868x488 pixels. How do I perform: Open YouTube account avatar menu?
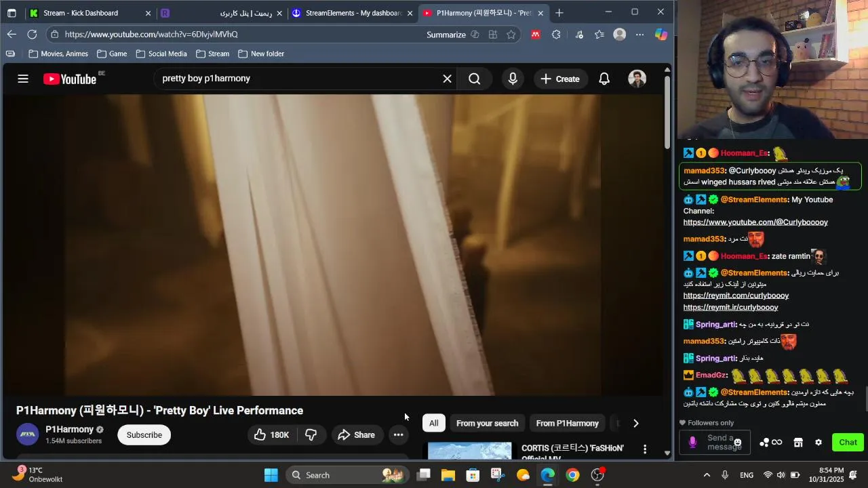(637, 79)
